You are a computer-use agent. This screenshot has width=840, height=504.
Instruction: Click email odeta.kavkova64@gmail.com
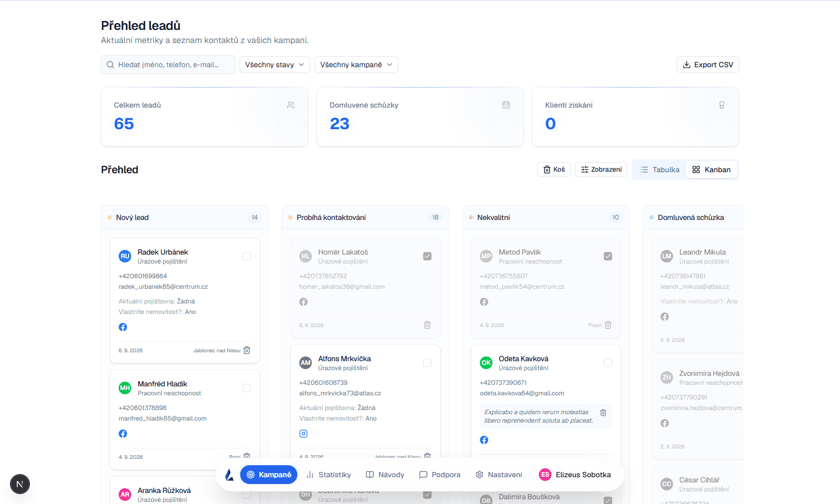pyautogui.click(x=522, y=393)
